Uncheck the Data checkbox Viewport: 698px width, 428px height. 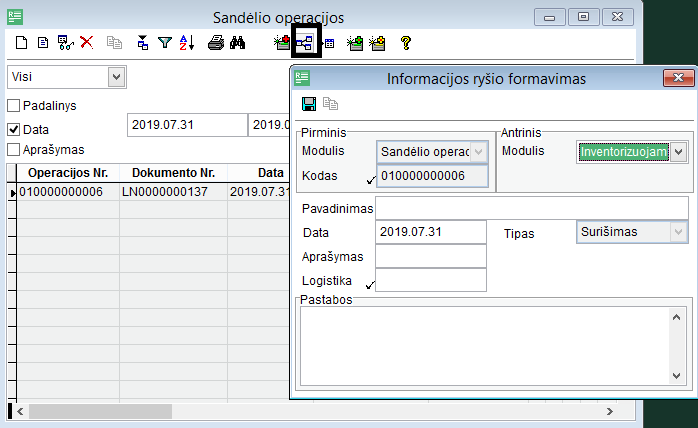[x=14, y=129]
